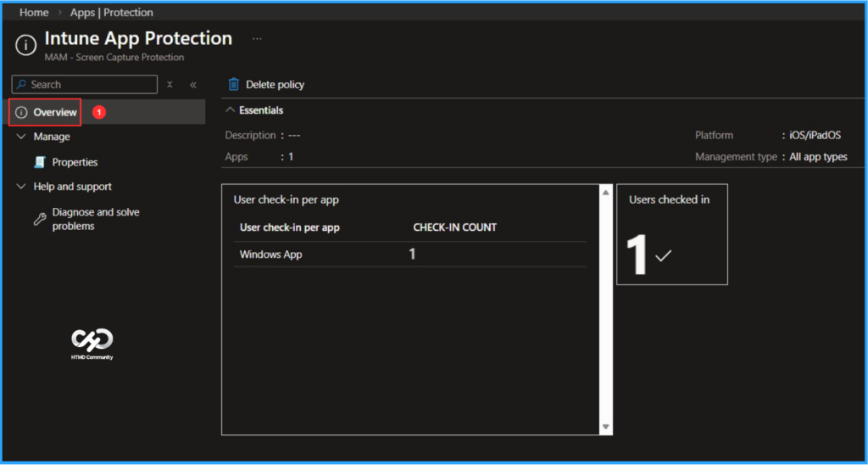Click the checkmark icon in Users checked in
The height and width of the screenshot is (465, 868).
point(663,256)
